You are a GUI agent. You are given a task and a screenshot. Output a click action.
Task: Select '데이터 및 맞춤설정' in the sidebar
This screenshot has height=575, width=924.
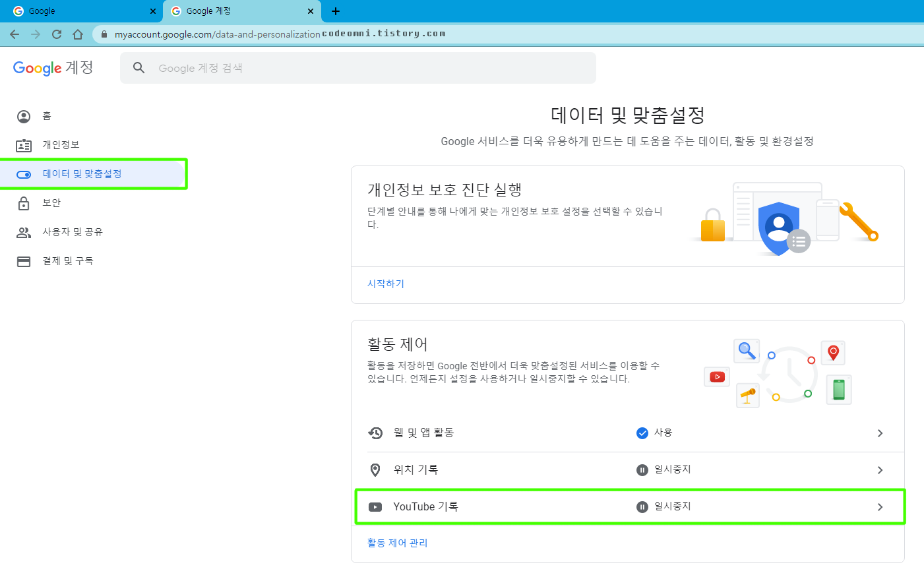tap(92, 174)
